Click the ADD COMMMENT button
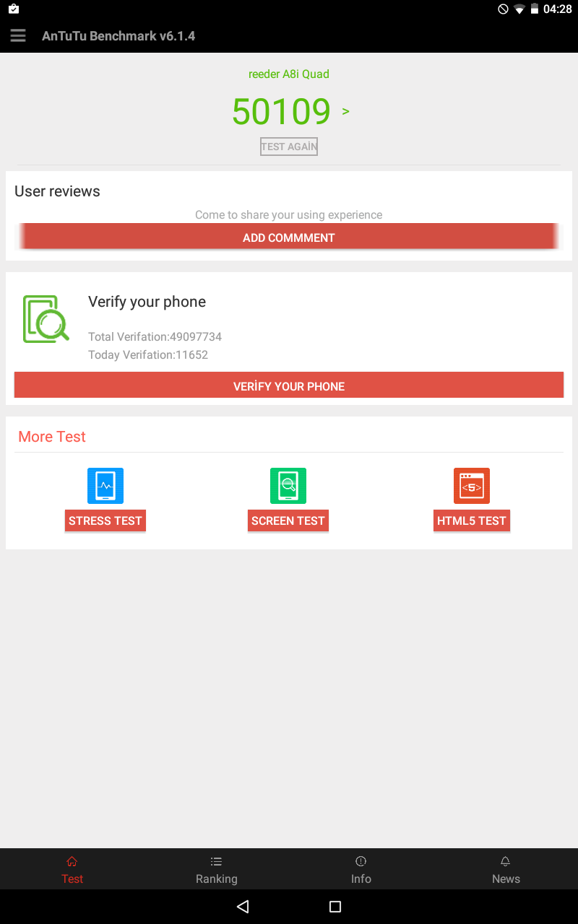The image size is (578, 924). click(289, 237)
